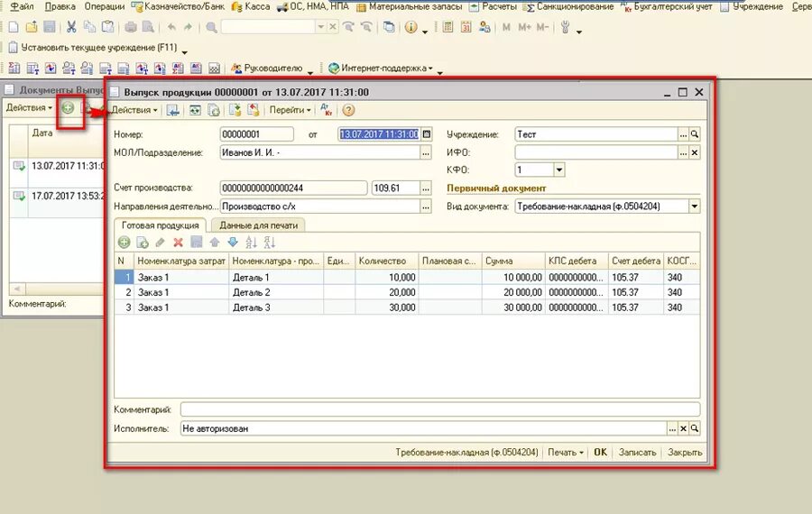Open the Касса menu
Screen dimensions: 812x514
click(251, 6)
